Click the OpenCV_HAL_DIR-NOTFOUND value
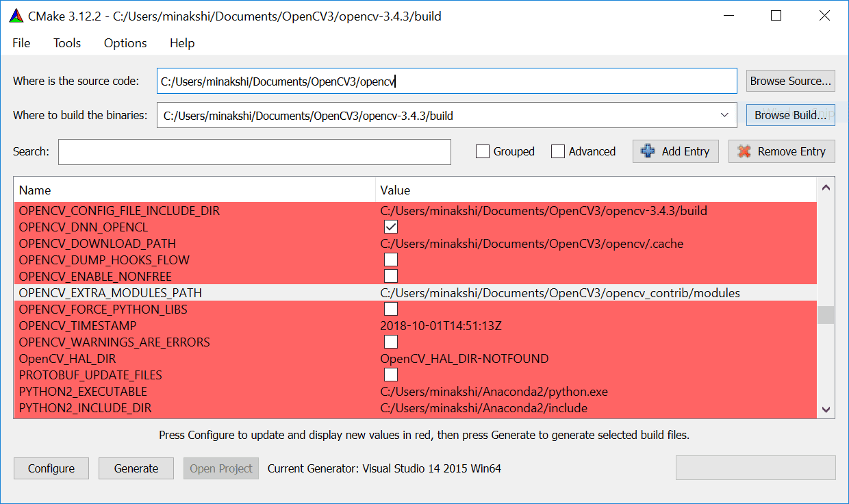849x504 pixels. (464, 358)
